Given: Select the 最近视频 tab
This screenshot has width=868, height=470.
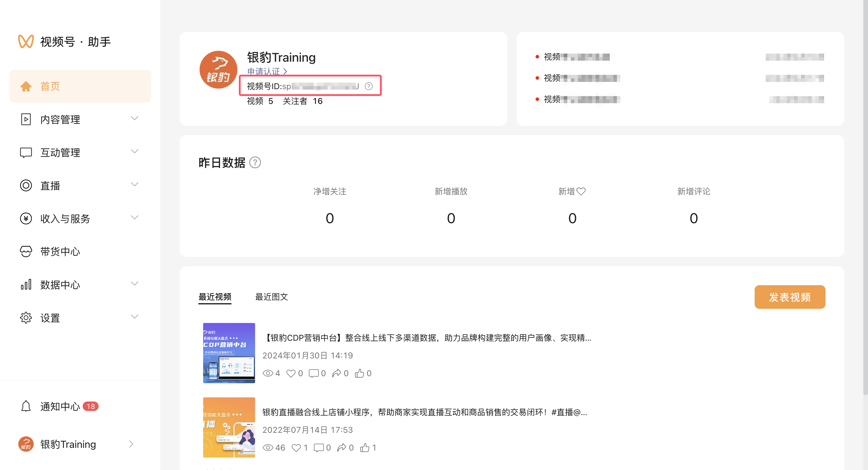Looking at the screenshot, I should (215, 297).
